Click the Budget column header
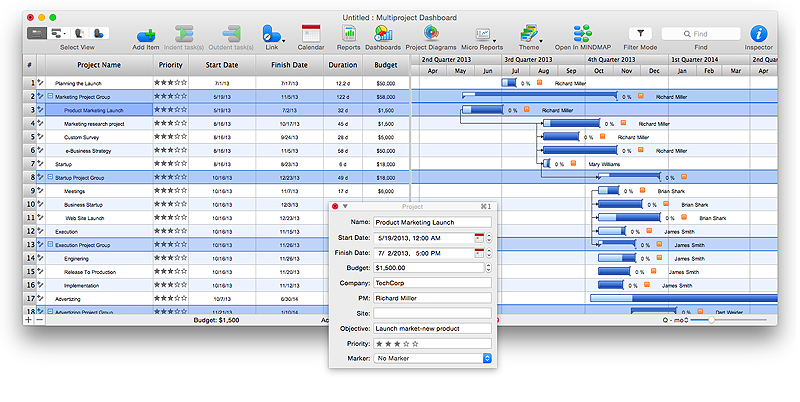The image size is (800, 402). 385,65
